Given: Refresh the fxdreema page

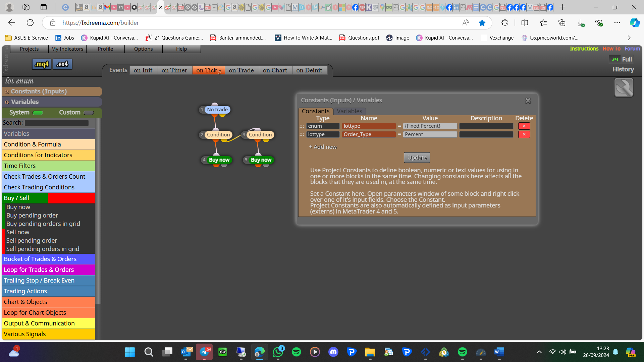Looking at the screenshot, I should (30, 23).
